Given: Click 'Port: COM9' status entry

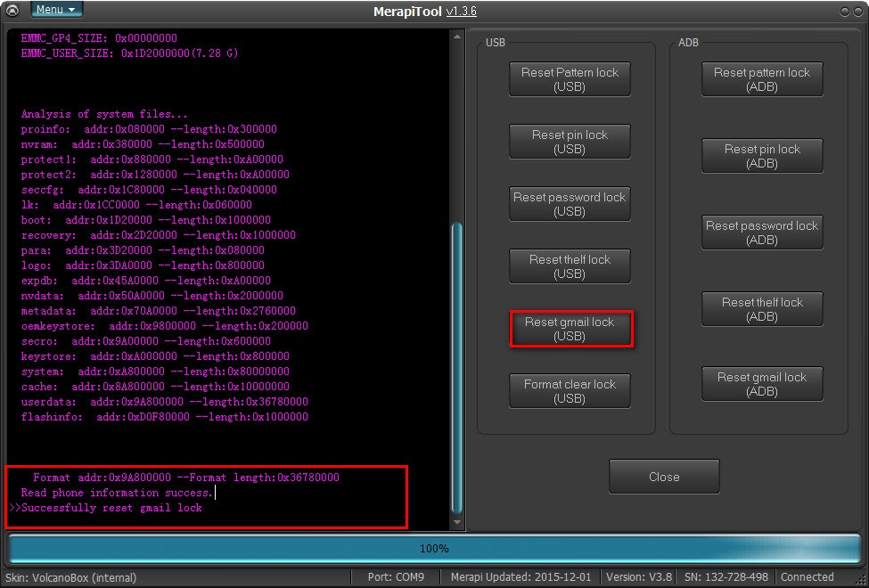Looking at the screenshot, I should [396, 577].
